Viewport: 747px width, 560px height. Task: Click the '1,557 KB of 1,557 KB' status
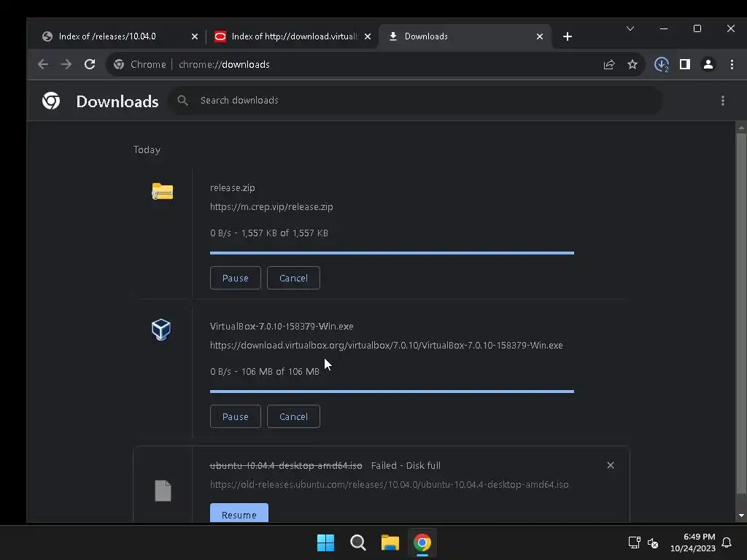[x=285, y=233]
